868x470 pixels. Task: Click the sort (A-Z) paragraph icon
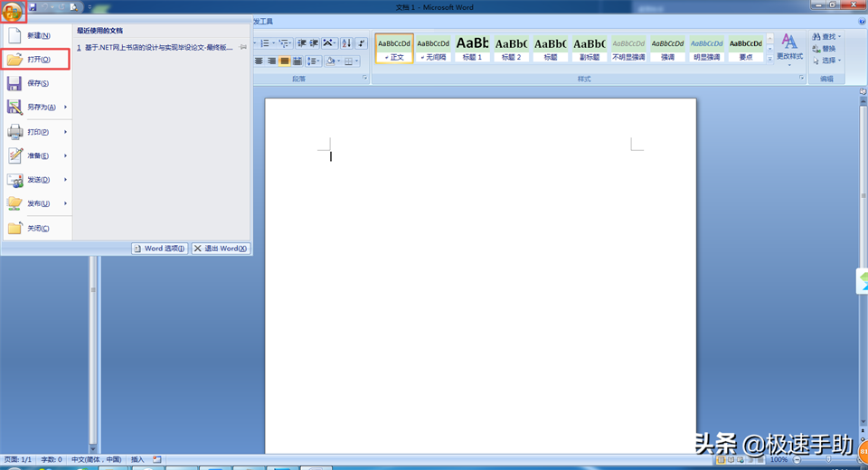(347, 42)
